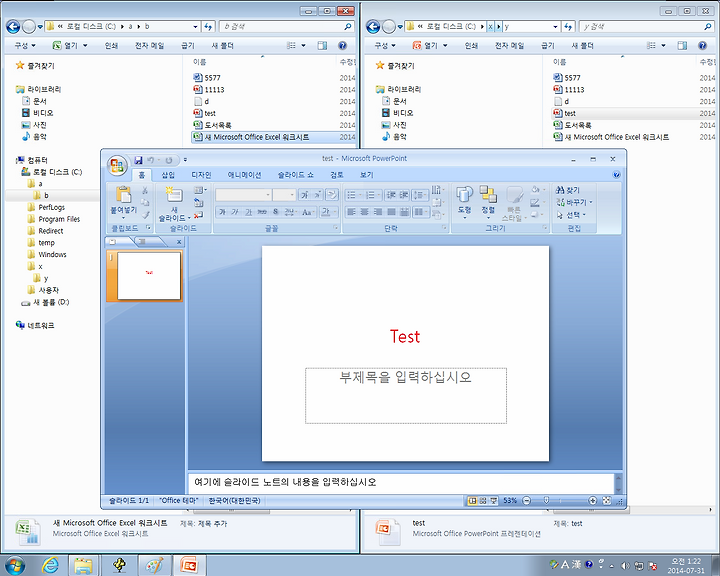Refresh address bar in left Explorer window
The image size is (720, 576).
(208, 27)
